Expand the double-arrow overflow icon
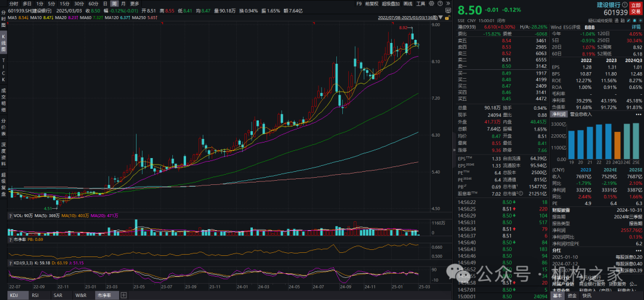Image resolution: width=644 pixels, height=300 pixels. coord(448,4)
